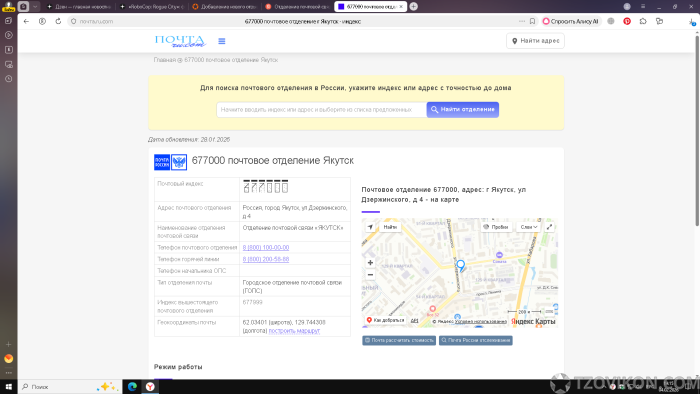
Task: Open the Главная breadcrumb link
Action: pos(164,60)
